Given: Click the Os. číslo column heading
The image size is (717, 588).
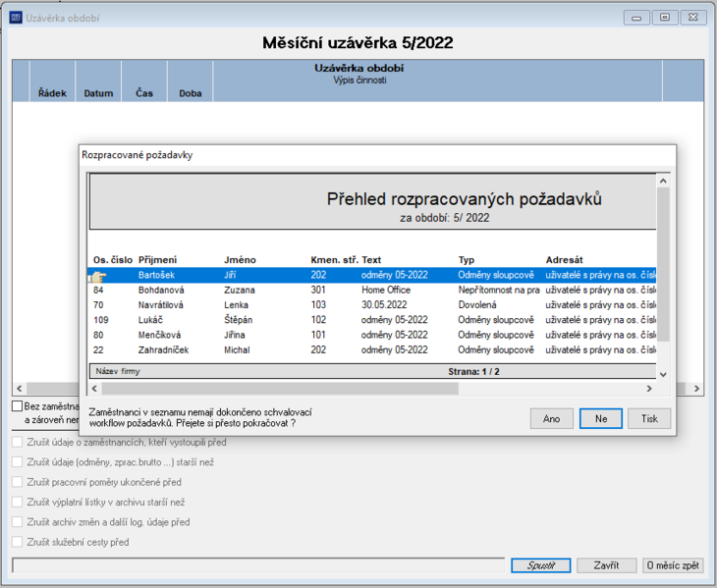Looking at the screenshot, I should point(113,260).
